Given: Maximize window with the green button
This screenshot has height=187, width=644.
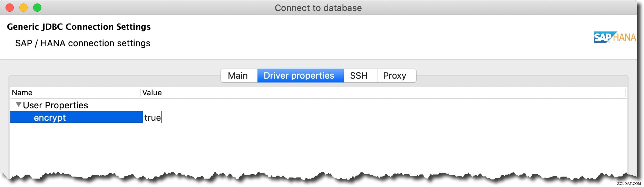Looking at the screenshot, I should tap(37, 8).
